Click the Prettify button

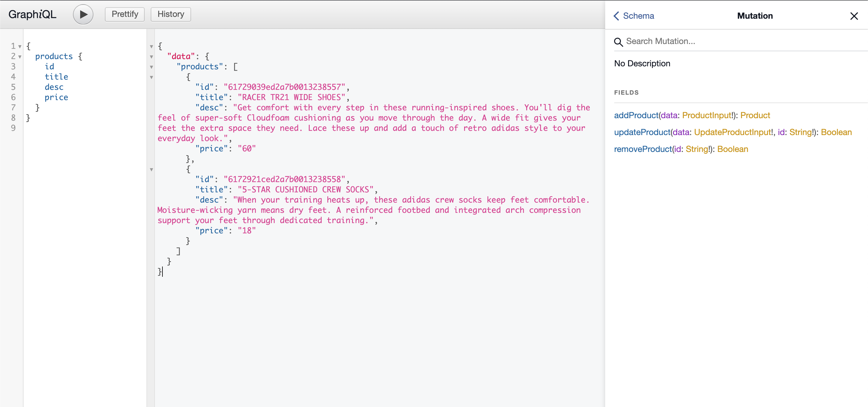click(124, 14)
